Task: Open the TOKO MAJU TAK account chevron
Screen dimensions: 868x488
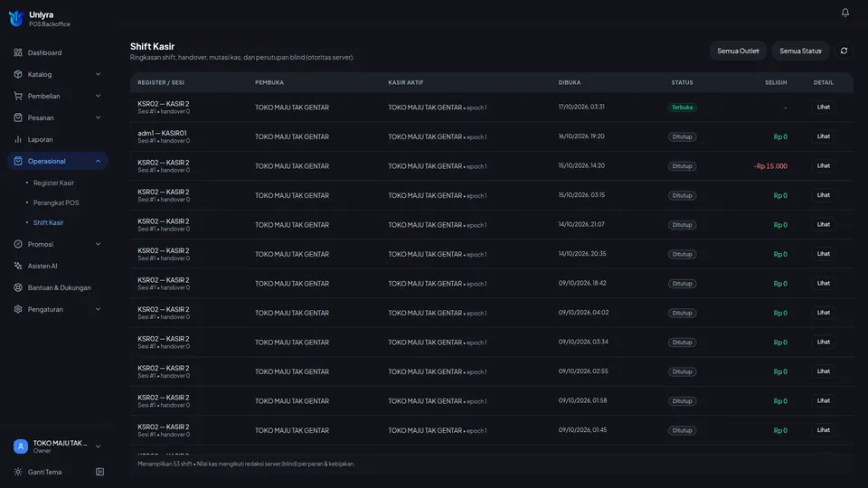Action: (98, 446)
